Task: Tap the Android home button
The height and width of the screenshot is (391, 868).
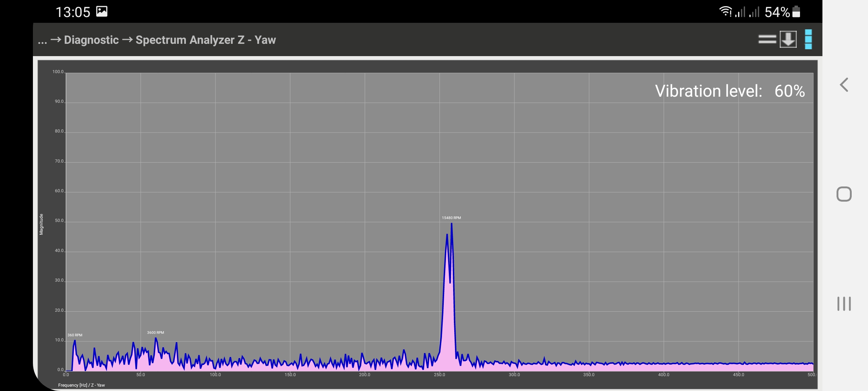Action: click(844, 194)
